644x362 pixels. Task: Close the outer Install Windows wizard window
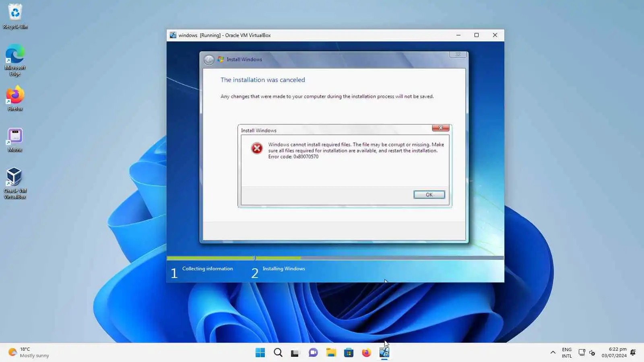click(458, 55)
